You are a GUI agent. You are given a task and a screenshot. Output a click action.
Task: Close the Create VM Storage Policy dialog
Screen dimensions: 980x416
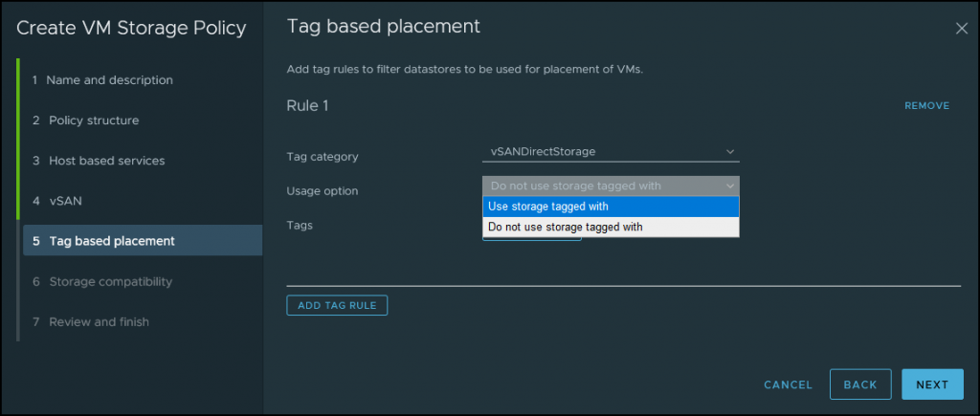tap(961, 28)
